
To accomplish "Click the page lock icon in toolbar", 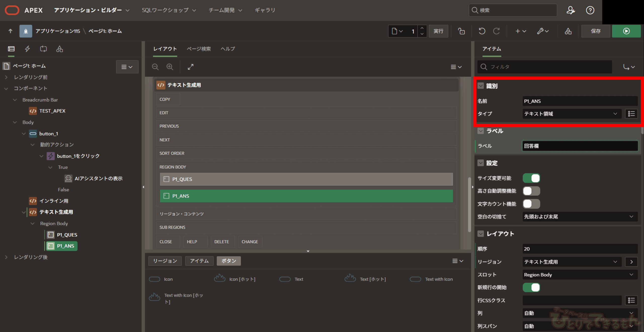I will [x=461, y=31].
